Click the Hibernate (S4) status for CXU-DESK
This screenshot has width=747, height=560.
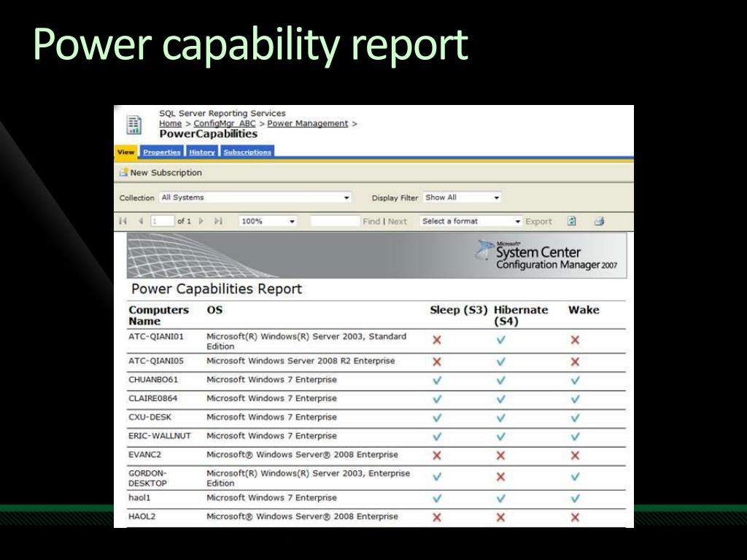click(500, 418)
